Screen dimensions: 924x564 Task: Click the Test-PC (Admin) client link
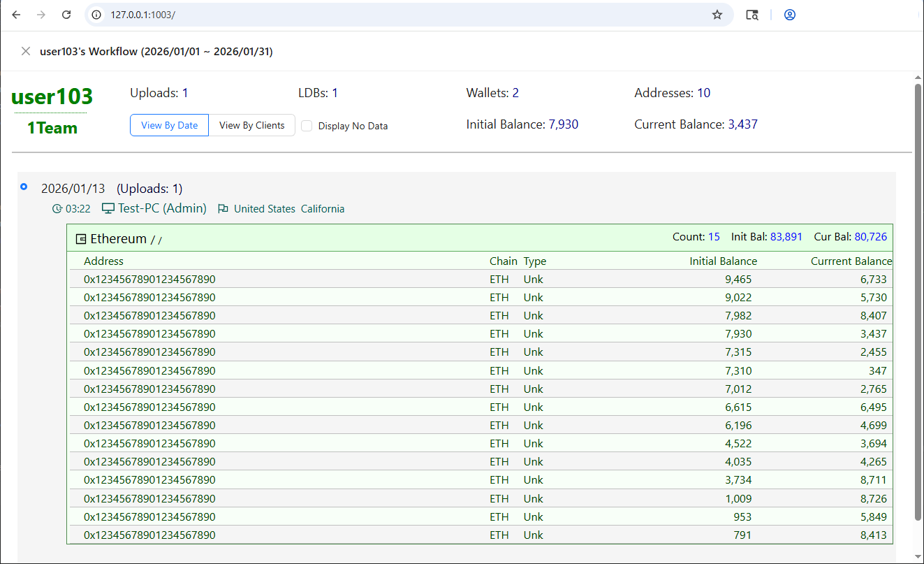point(162,208)
